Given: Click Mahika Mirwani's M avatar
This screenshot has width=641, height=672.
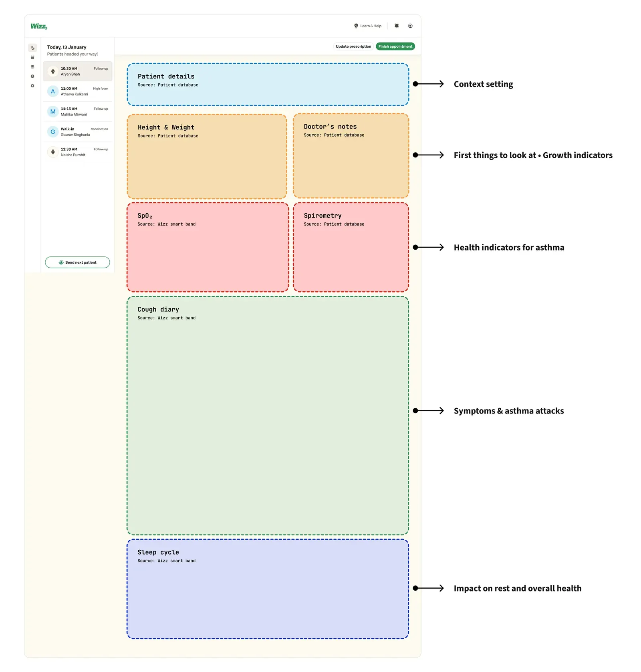Looking at the screenshot, I should tap(53, 111).
